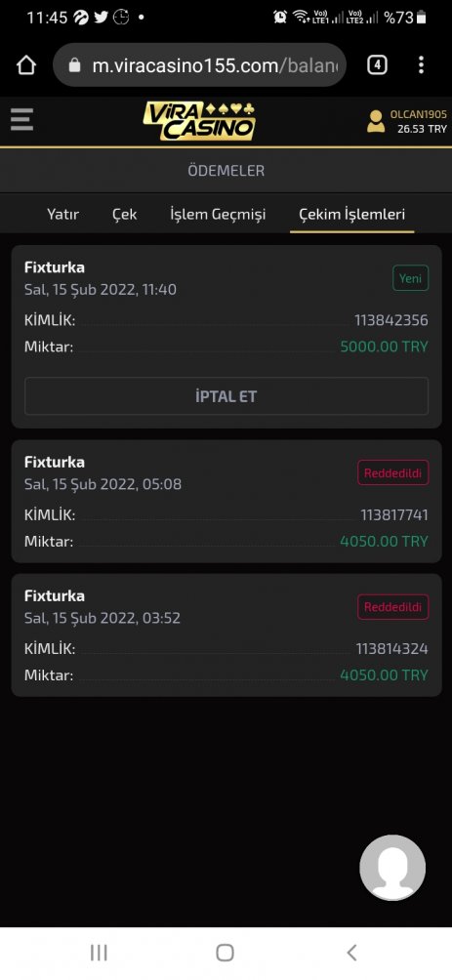The image size is (452, 980).
Task: Switch to the Çek tab
Action: [x=124, y=215]
